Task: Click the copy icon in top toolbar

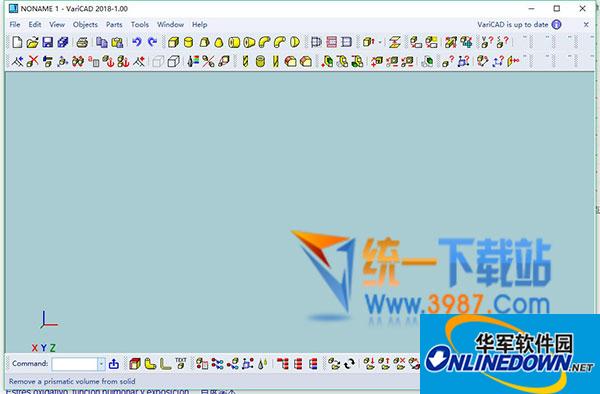Action: (102, 42)
